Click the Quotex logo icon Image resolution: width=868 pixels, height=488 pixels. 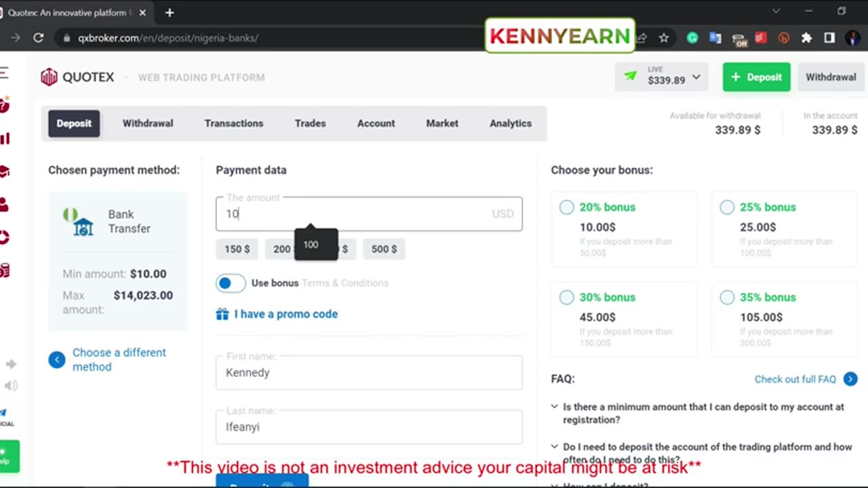[49, 77]
